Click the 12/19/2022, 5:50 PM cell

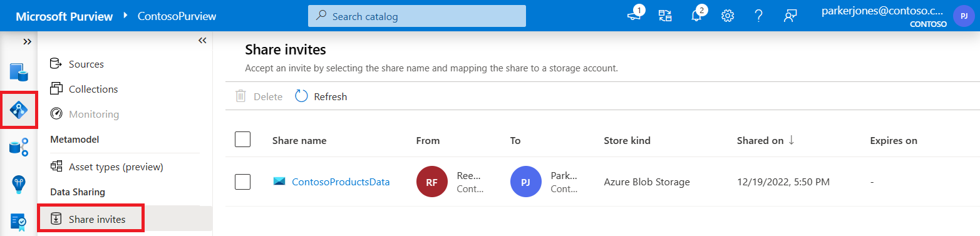[783, 182]
